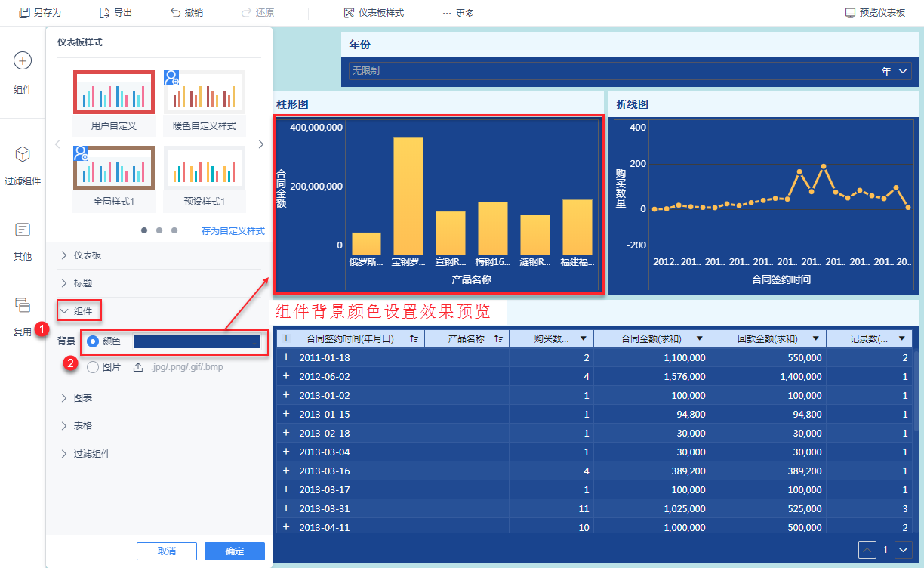Click the 其他 sidebar icon
Screen dimensions: 924x568
point(23,229)
